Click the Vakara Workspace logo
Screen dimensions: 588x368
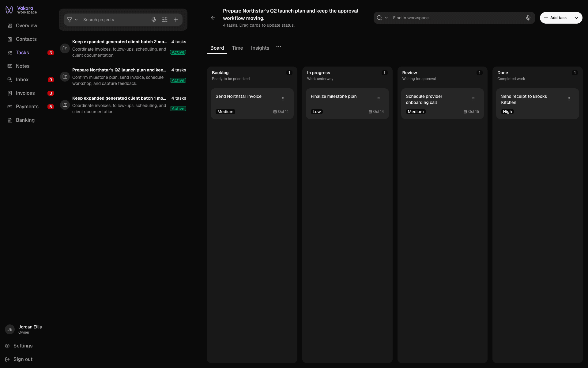pos(21,10)
